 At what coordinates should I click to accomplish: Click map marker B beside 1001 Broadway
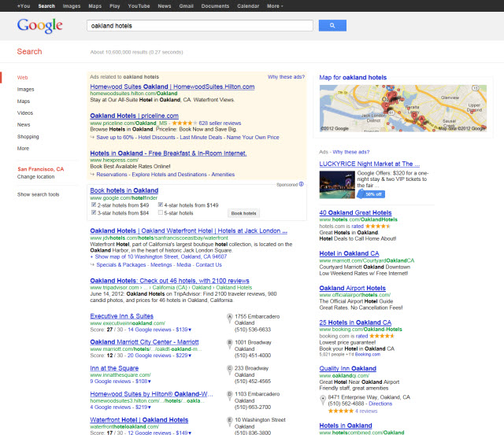(229, 344)
